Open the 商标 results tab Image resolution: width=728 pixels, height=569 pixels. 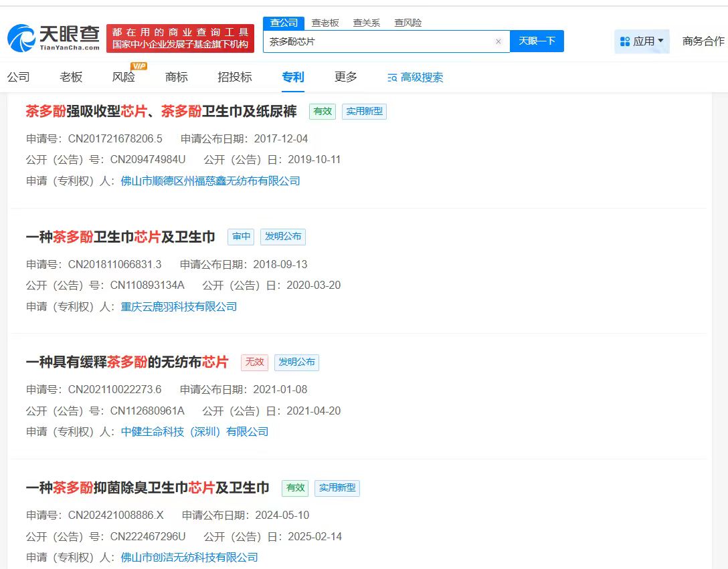(177, 77)
